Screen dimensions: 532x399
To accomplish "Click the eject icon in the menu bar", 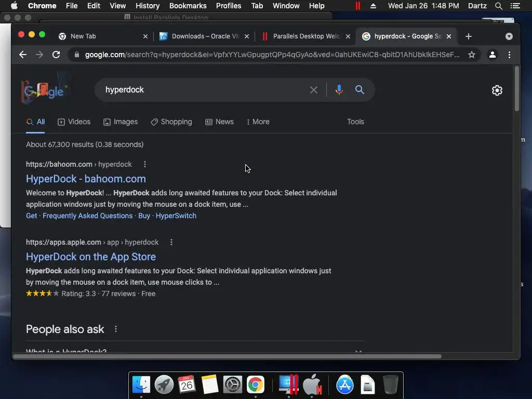I will (373, 6).
